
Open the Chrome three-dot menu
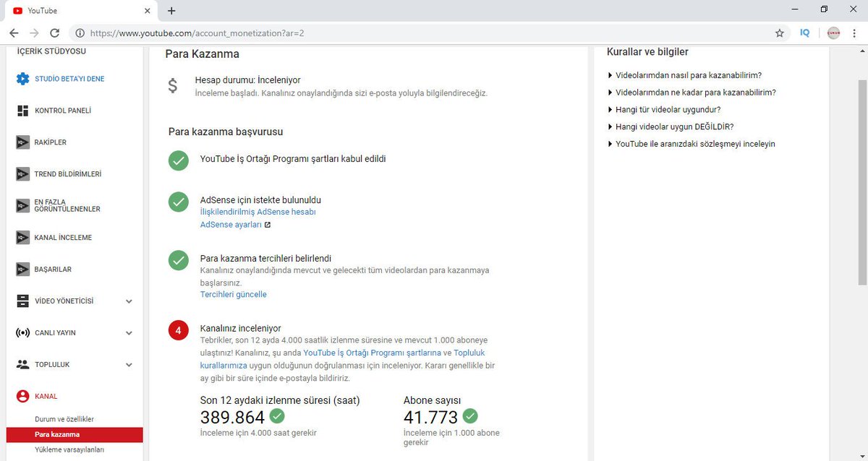[855, 33]
